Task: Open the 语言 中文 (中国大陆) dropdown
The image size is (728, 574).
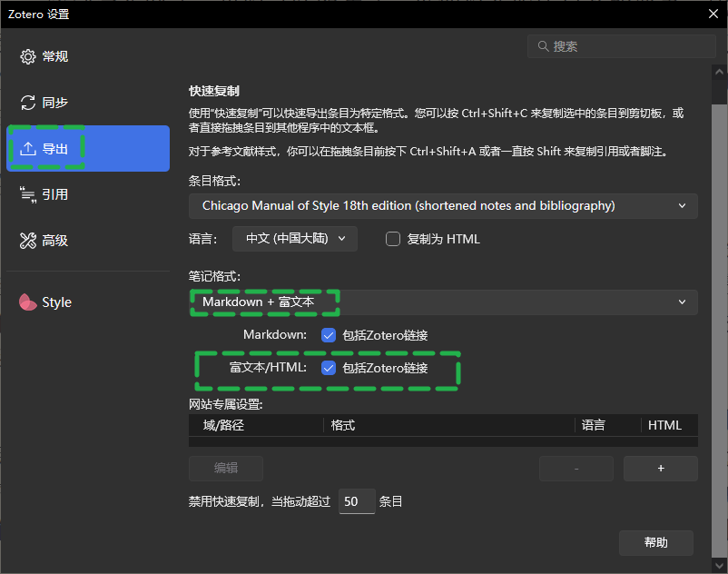Action: pyautogui.click(x=295, y=239)
